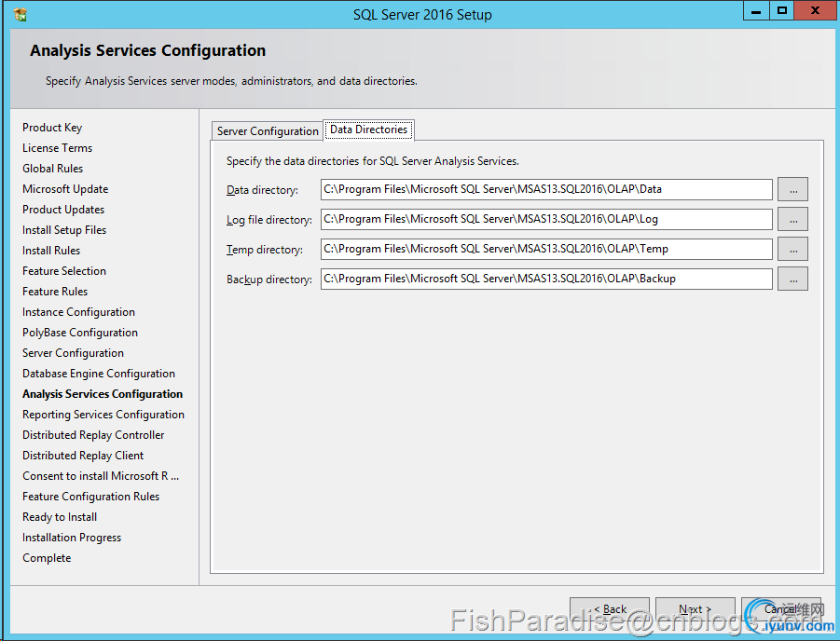Screen dimensions: 840x641
Task: Click into the Backup directory path field
Action: pyautogui.click(x=546, y=279)
